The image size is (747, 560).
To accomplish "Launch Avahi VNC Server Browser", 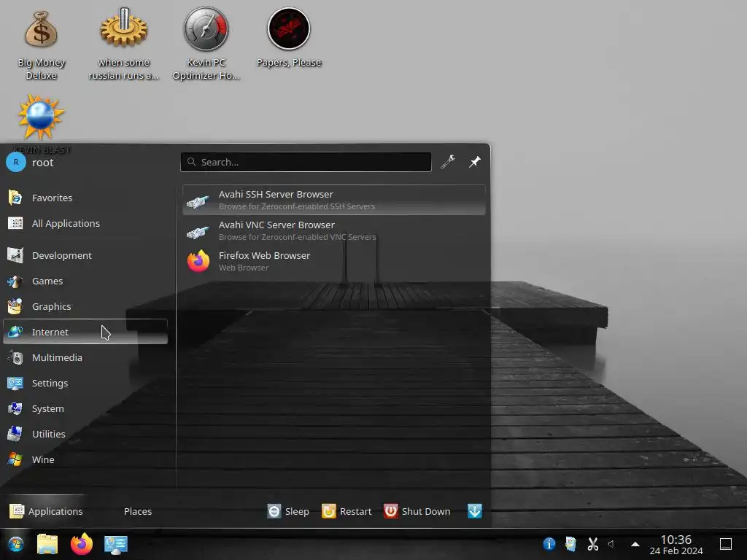I will coord(334,230).
